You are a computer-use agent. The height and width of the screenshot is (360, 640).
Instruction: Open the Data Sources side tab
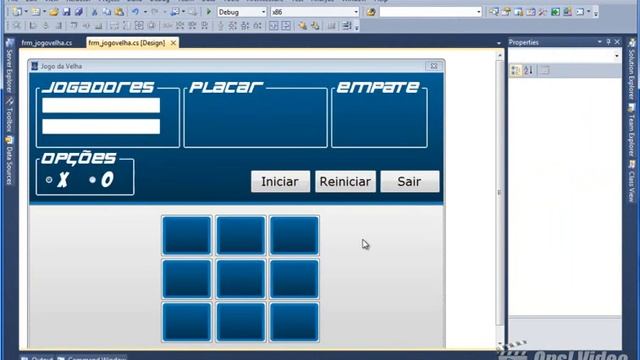point(9,161)
